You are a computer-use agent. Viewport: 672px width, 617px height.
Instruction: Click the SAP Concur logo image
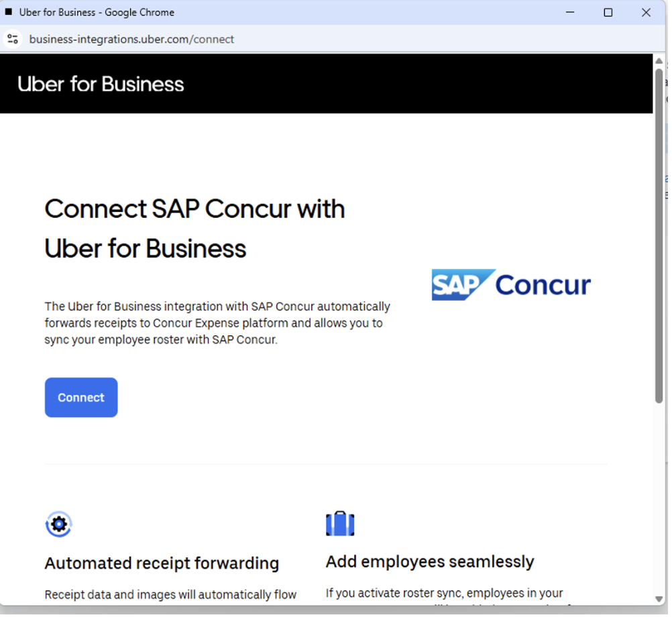[x=512, y=286]
